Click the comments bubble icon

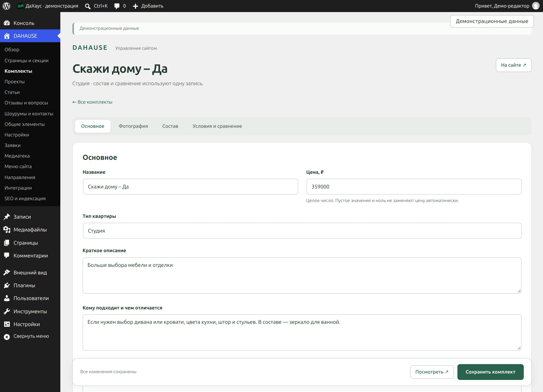coord(117,6)
